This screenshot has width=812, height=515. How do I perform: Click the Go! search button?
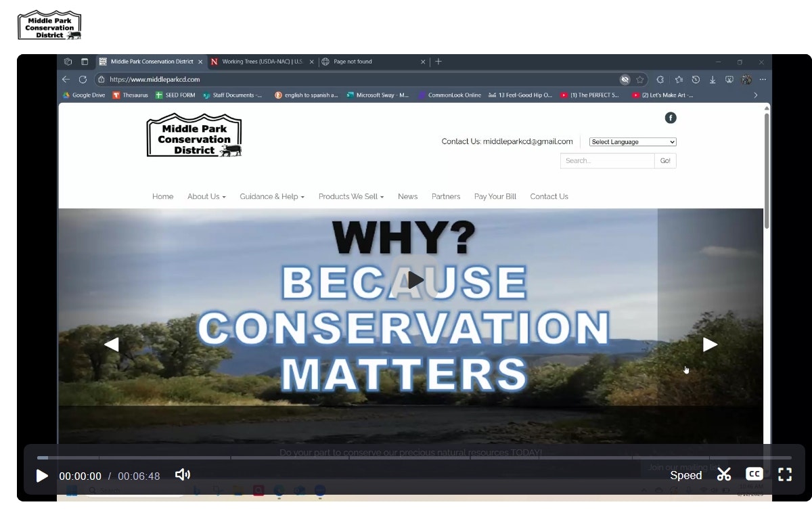pos(664,161)
